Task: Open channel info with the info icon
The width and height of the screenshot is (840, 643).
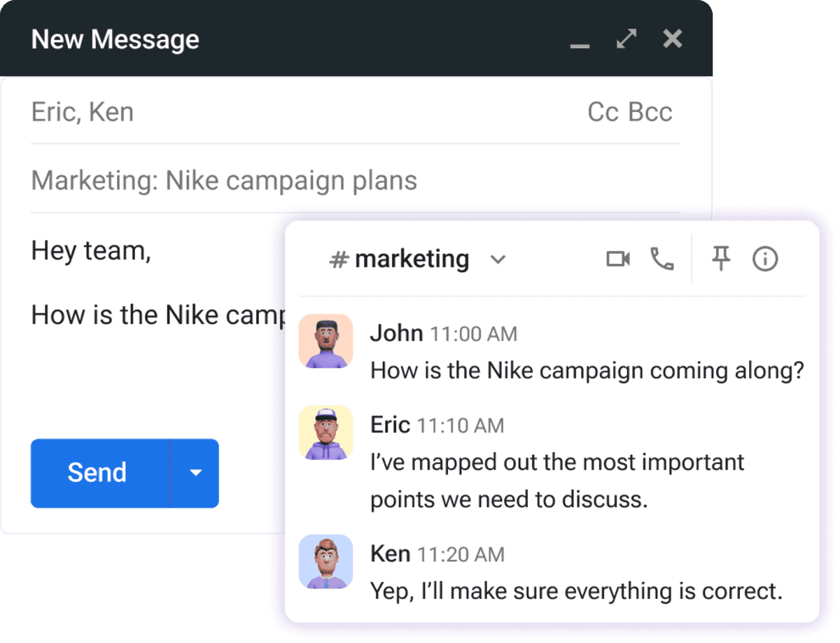Action: tap(764, 258)
